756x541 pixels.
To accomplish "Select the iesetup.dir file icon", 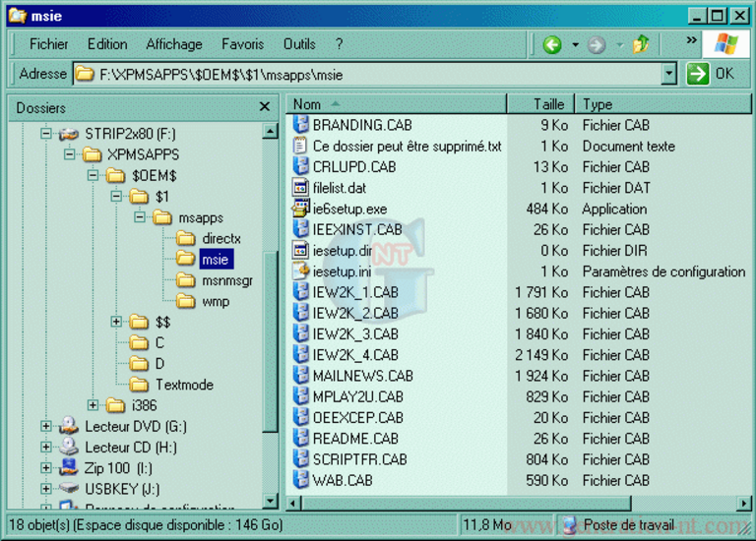I will 301,250.
